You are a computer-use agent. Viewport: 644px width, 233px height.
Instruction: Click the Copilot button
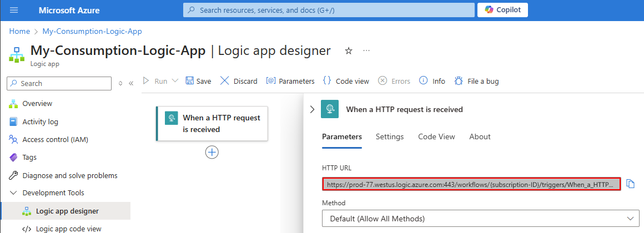click(502, 10)
